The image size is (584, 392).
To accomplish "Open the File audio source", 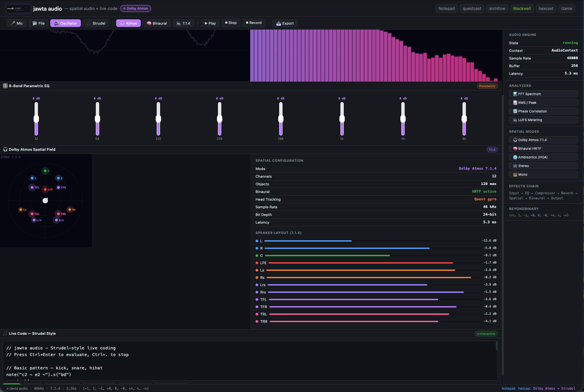I will point(38,23).
